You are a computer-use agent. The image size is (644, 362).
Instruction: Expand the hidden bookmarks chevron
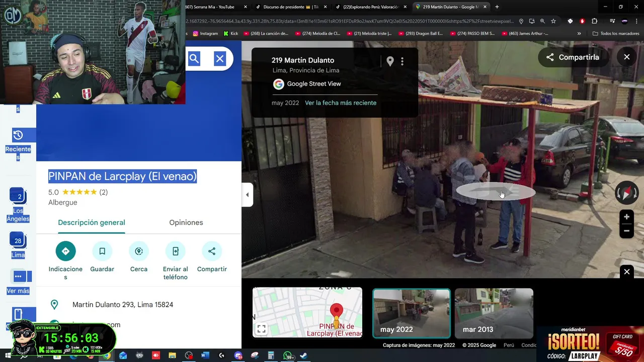pyautogui.click(x=579, y=34)
